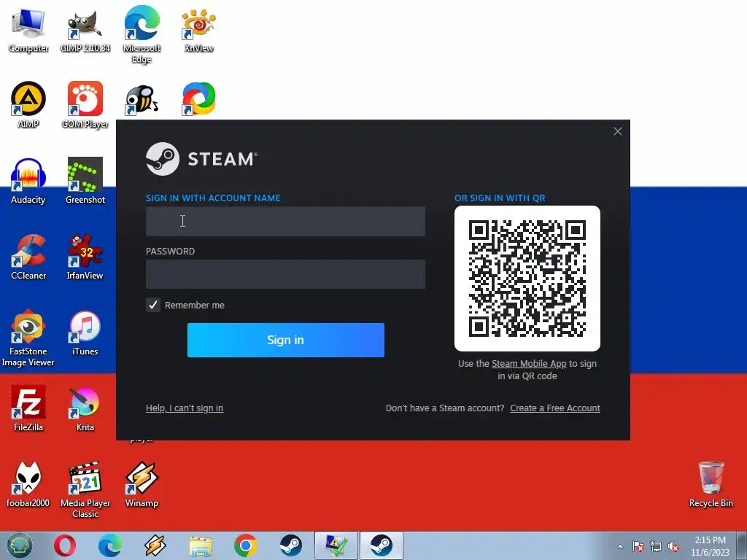
Task: Launch Winamp from the taskbar
Action: (155, 545)
